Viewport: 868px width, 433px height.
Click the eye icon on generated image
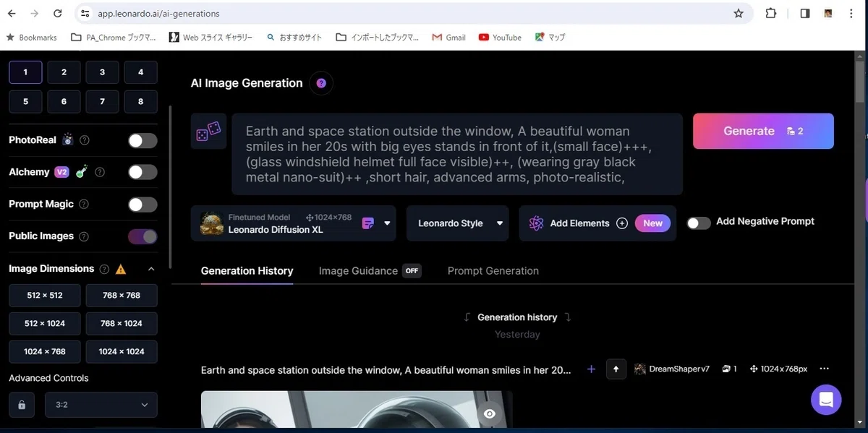click(x=490, y=413)
